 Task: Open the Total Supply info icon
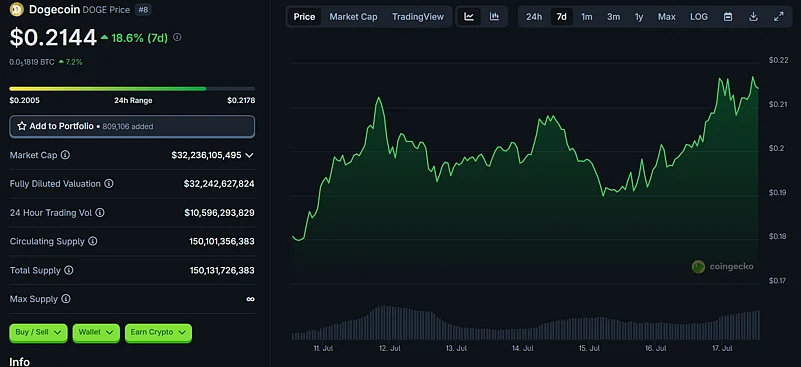pyautogui.click(x=68, y=270)
